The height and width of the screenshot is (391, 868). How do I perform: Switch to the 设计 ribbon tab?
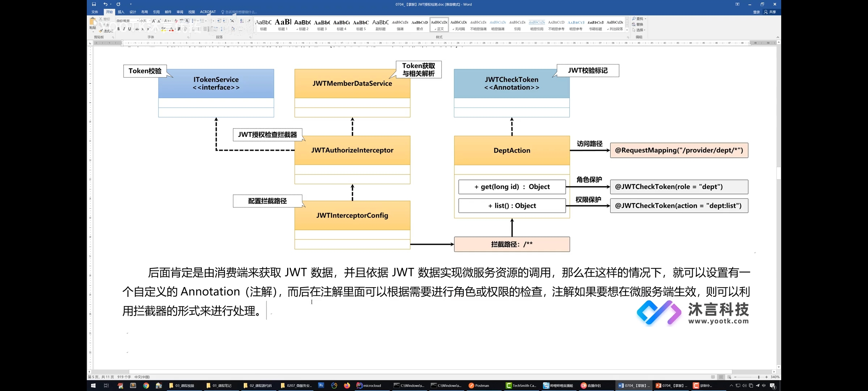click(133, 12)
